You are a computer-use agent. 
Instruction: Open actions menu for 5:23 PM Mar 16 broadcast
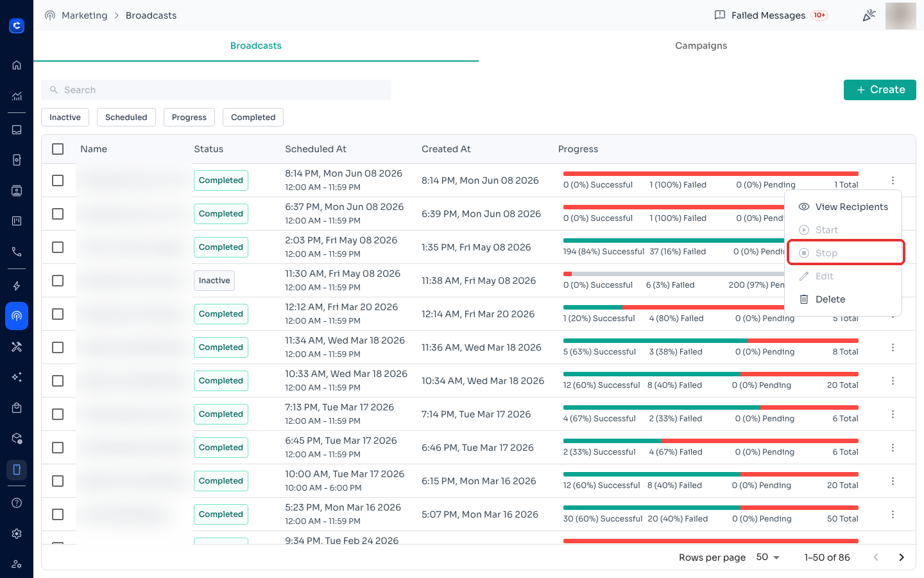[x=893, y=514]
